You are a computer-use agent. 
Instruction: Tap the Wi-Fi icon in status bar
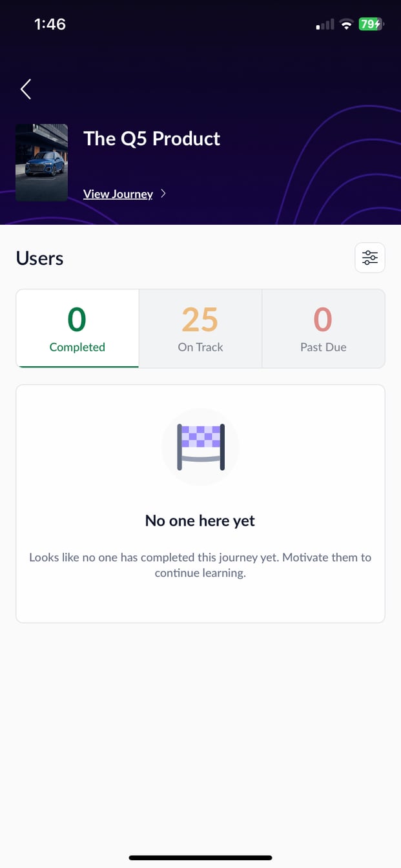tap(346, 24)
